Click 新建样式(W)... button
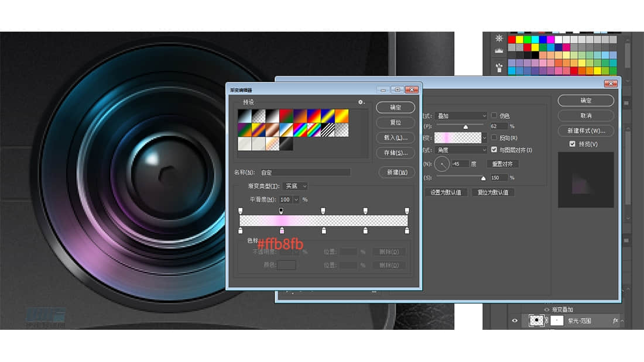The height and width of the screenshot is (362, 644). pyautogui.click(x=586, y=130)
